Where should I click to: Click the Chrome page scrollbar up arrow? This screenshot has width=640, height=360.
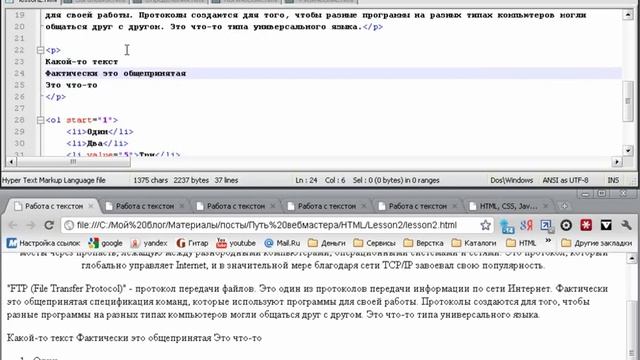click(631, 258)
